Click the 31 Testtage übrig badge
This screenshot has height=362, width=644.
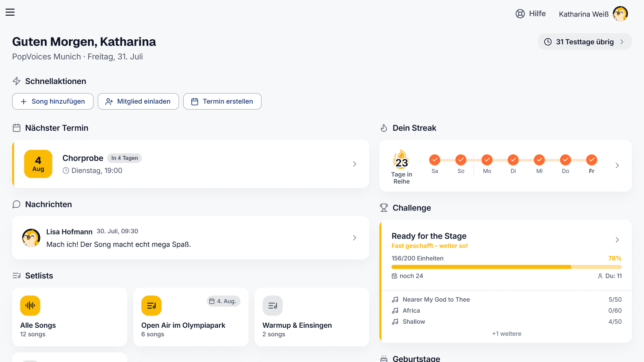[585, 42]
